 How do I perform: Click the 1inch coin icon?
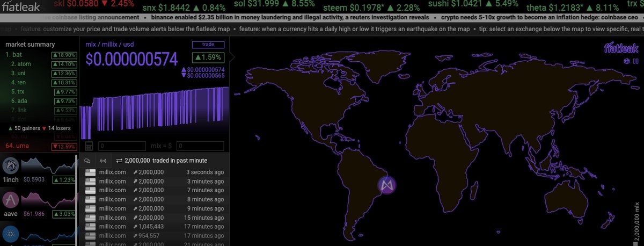(x=11, y=164)
